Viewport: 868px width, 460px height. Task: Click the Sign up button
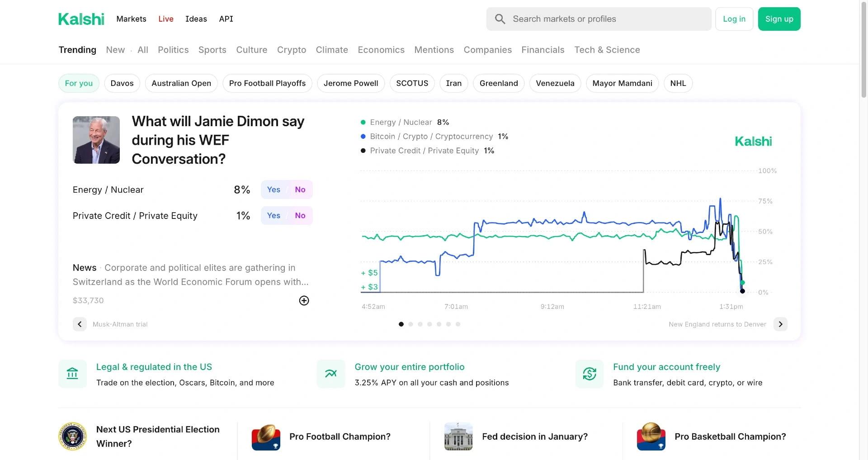779,19
